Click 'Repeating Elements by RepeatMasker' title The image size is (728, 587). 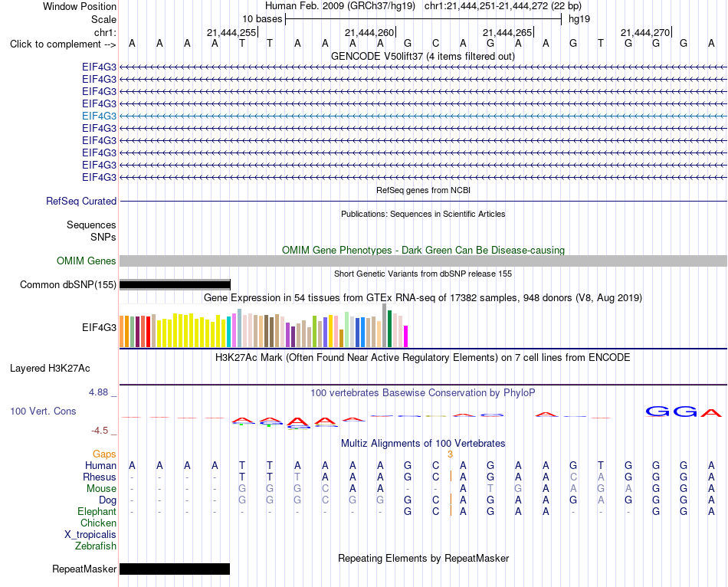(423, 558)
